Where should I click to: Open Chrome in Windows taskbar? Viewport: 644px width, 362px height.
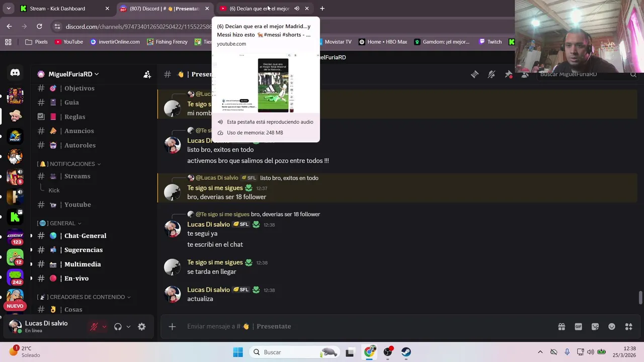(370, 352)
